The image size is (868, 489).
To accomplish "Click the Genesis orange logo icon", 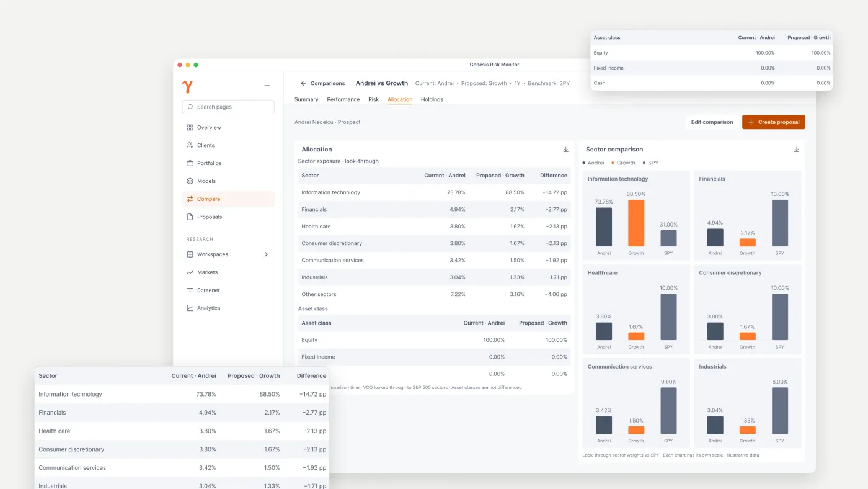I will pyautogui.click(x=187, y=87).
